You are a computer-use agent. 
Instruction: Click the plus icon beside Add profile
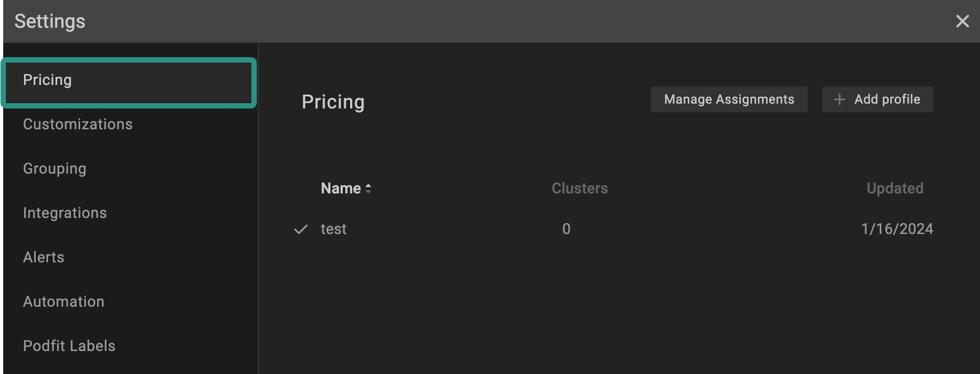[x=839, y=100]
